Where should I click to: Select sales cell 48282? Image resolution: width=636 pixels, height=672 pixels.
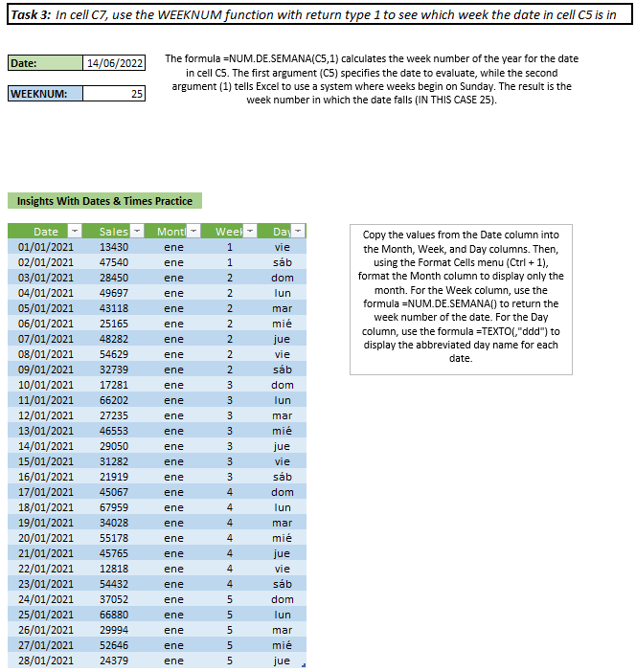113,339
